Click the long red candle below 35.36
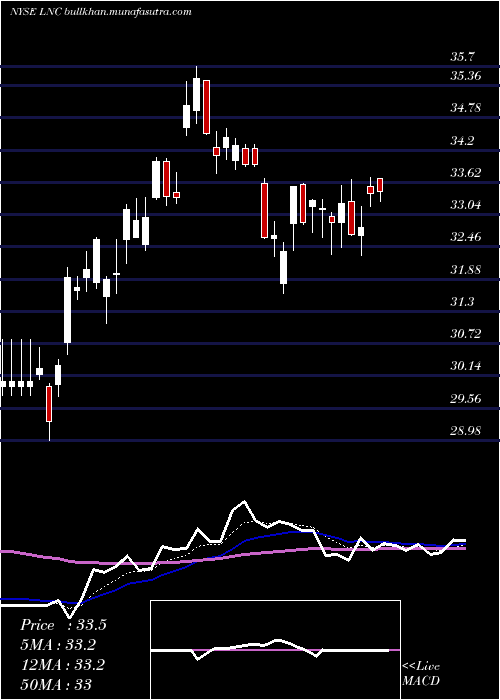The image size is (500, 700). click(206, 107)
